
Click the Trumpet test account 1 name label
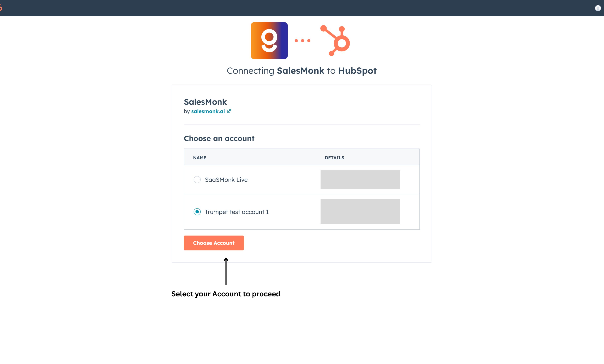click(236, 212)
